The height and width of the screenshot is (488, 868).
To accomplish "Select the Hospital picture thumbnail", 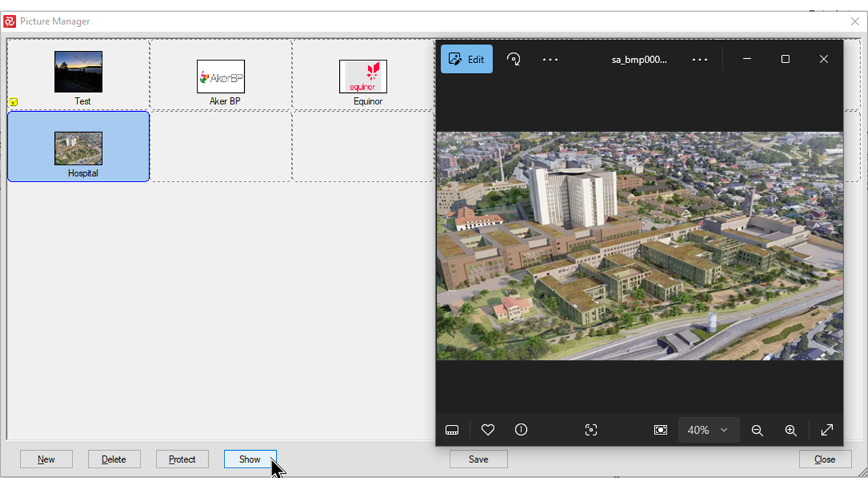I will point(79,148).
